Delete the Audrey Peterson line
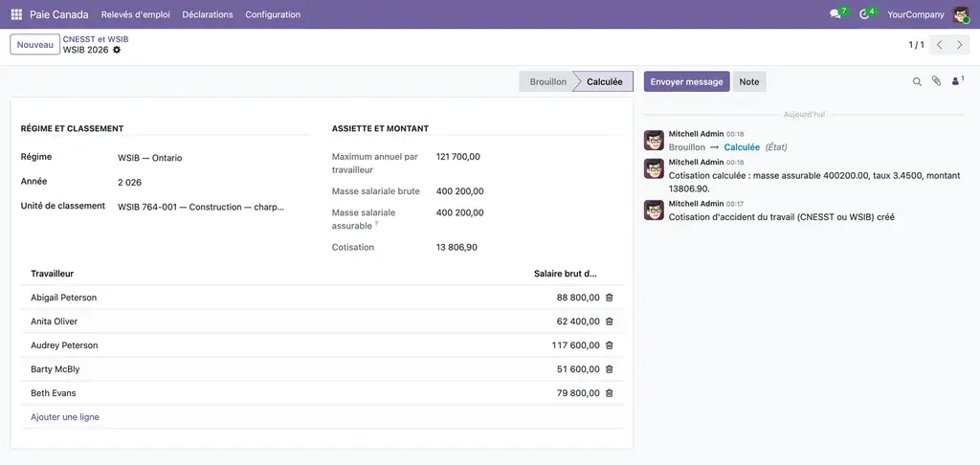Image resolution: width=980 pixels, height=465 pixels. point(610,345)
